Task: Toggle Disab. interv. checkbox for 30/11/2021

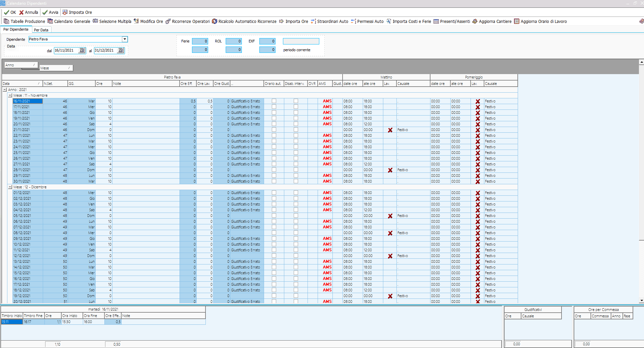Action: pos(296,181)
